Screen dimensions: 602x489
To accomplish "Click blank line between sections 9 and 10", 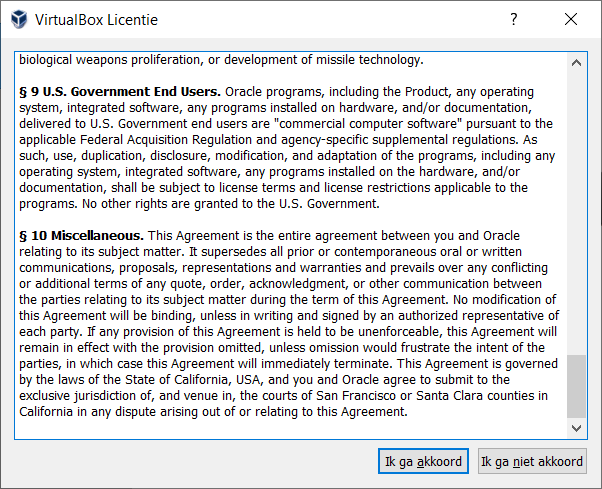I will (290, 220).
